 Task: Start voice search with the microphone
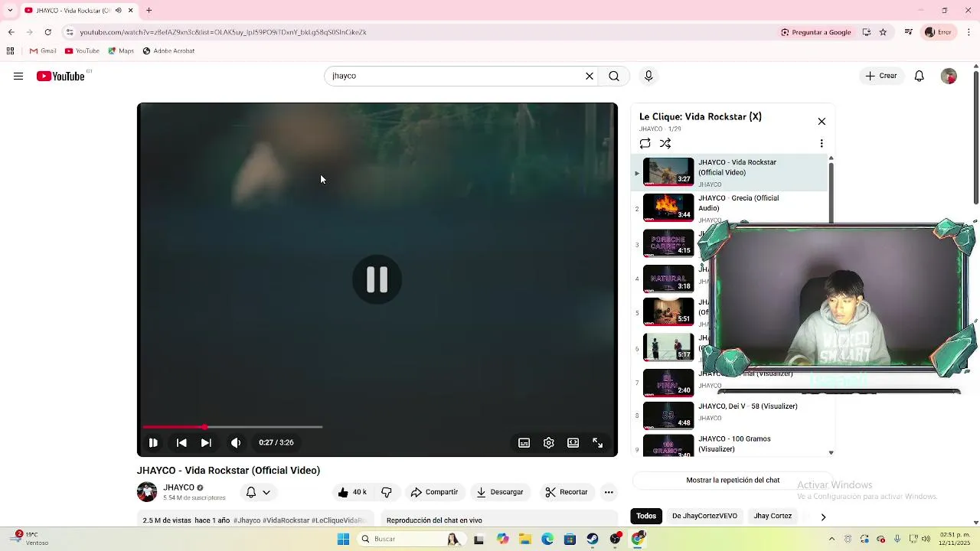648,76
